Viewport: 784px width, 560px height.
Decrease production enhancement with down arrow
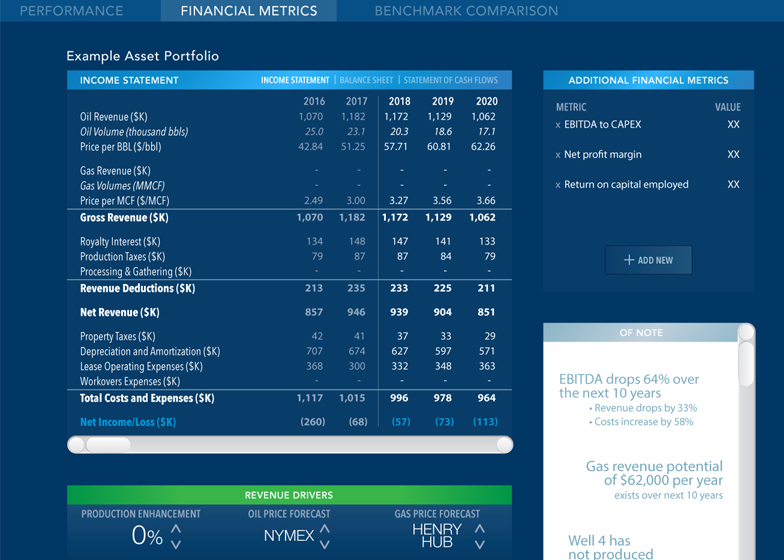(176, 544)
